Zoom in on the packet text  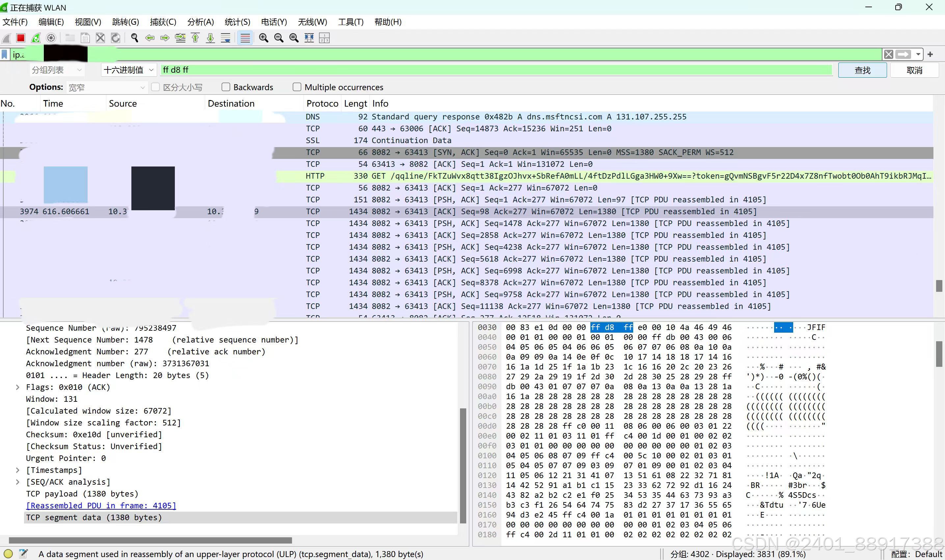click(x=263, y=38)
